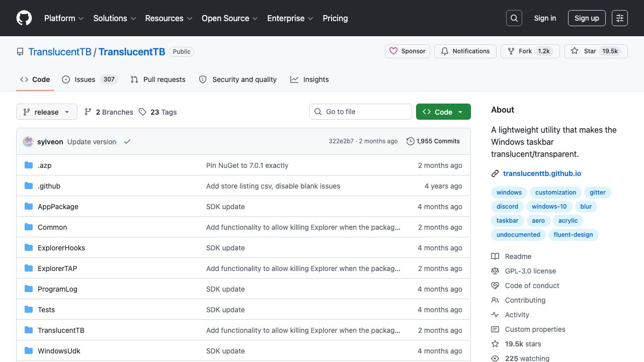Click the .github folder icon

[x=29, y=186]
